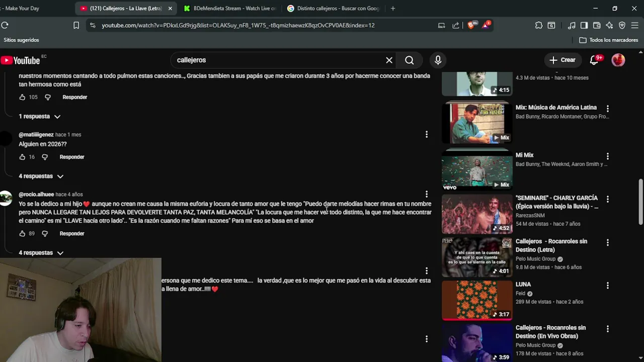Viewport: 644px width, 362px height.
Task: Reply to the rocio.alhuee comment
Action: click(x=72, y=233)
